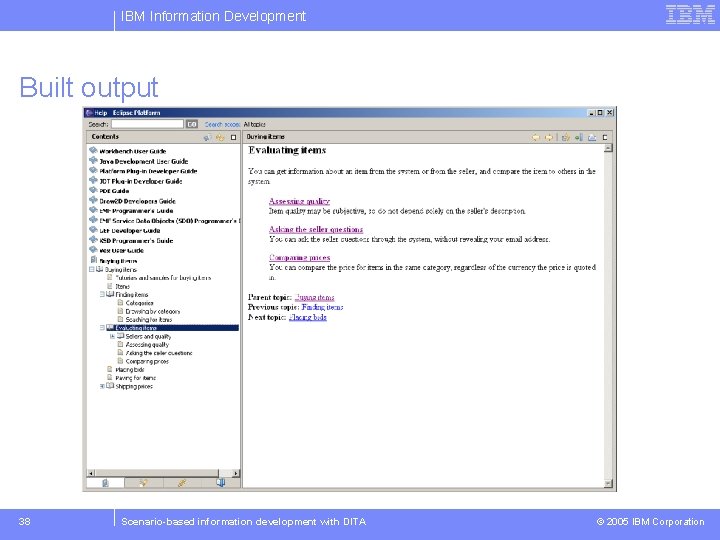This screenshot has width=720, height=540.
Task: Open the PDE Guide book
Action: [x=114, y=191]
